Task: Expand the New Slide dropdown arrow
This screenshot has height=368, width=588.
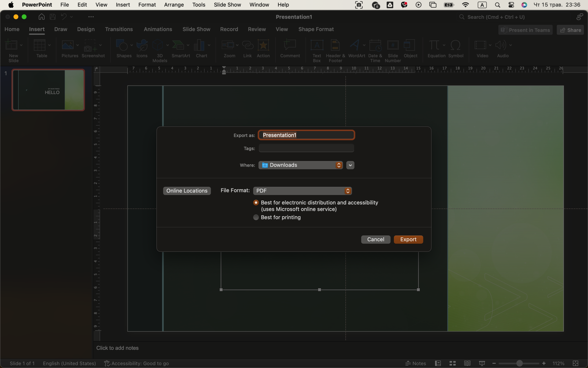Action: tap(21, 45)
